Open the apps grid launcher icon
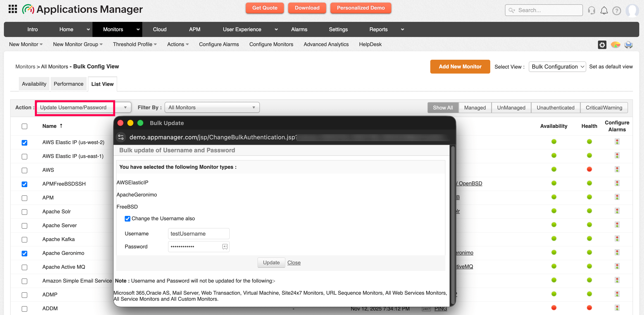644x315 pixels. tap(13, 9)
